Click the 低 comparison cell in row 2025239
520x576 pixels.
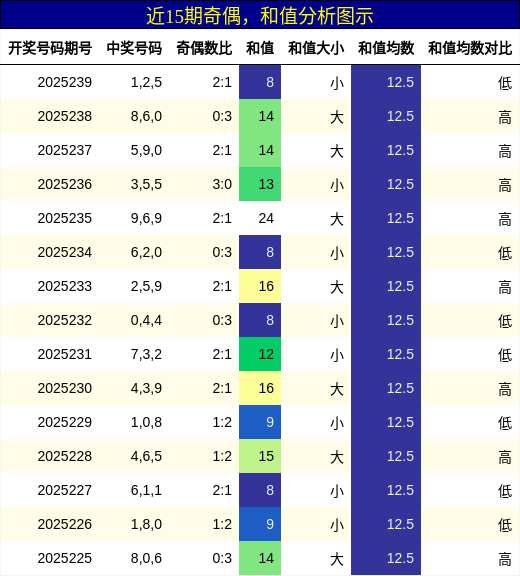click(505, 83)
